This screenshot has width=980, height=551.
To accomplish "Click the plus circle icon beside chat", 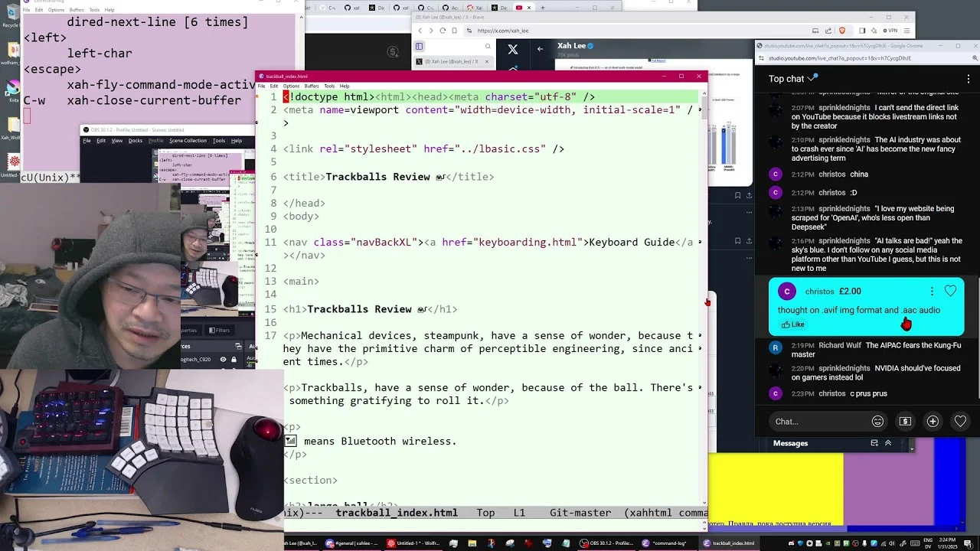I will pos(933,422).
